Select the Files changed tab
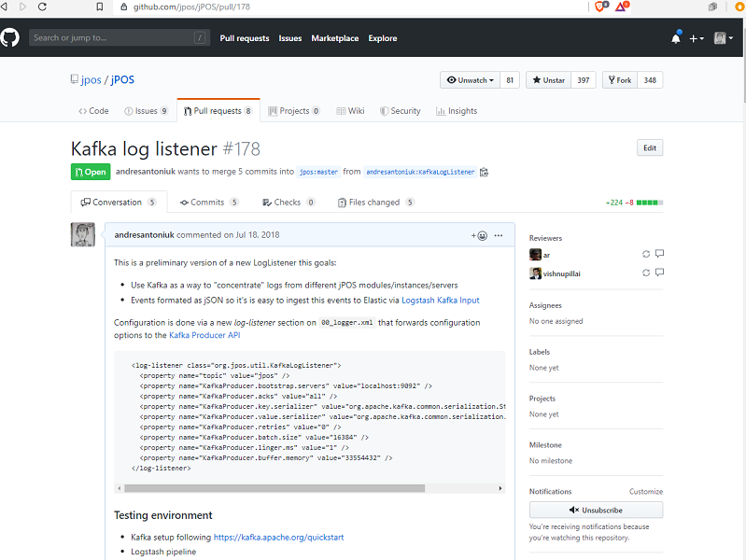Screen dimensions: 746x560 [x=376, y=203]
